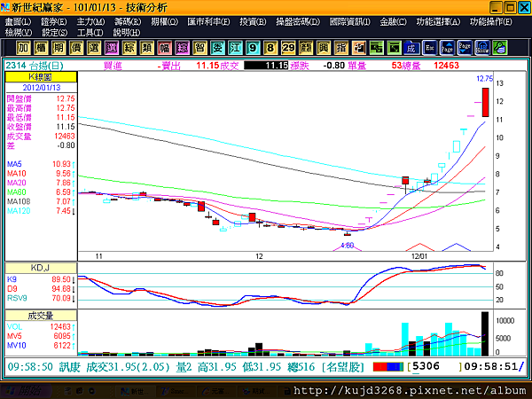This screenshot has width=532, height=399.
Task: Click the Esc toolbar button
Action: point(429,48)
